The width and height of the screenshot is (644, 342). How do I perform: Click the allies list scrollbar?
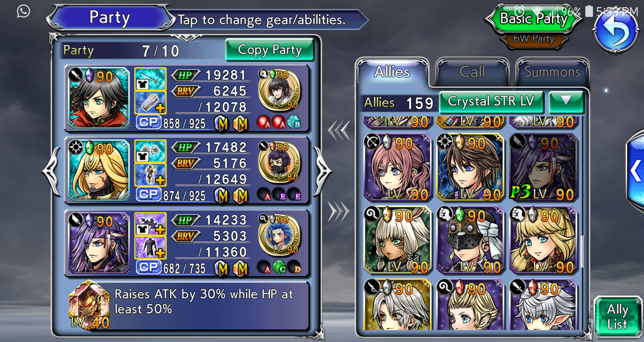[583, 250]
